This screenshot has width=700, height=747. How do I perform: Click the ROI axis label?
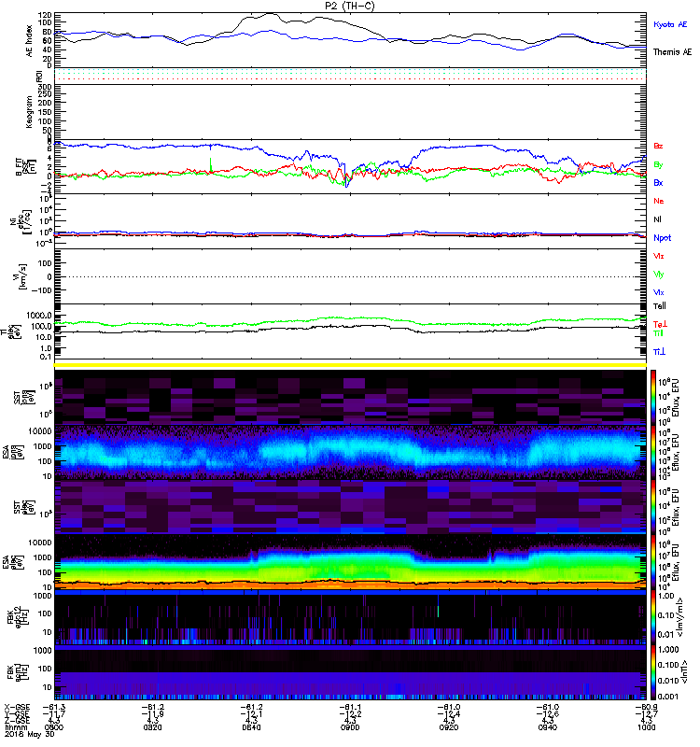click(39, 76)
